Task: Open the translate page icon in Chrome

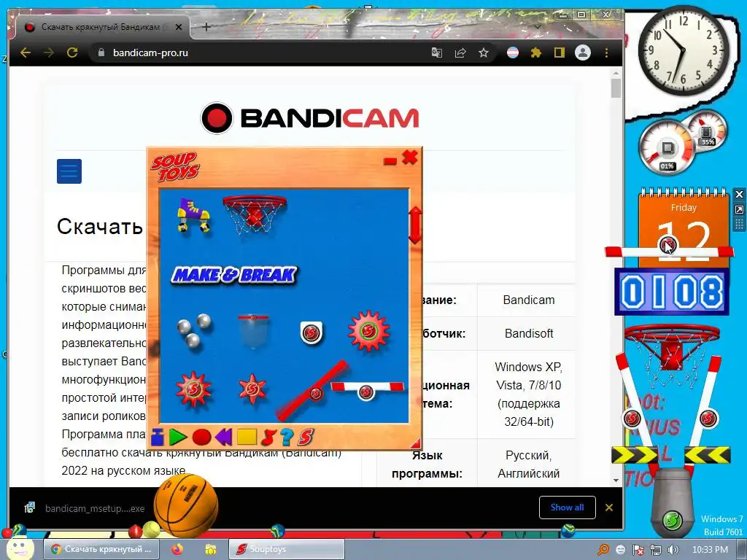Action: 436,52
